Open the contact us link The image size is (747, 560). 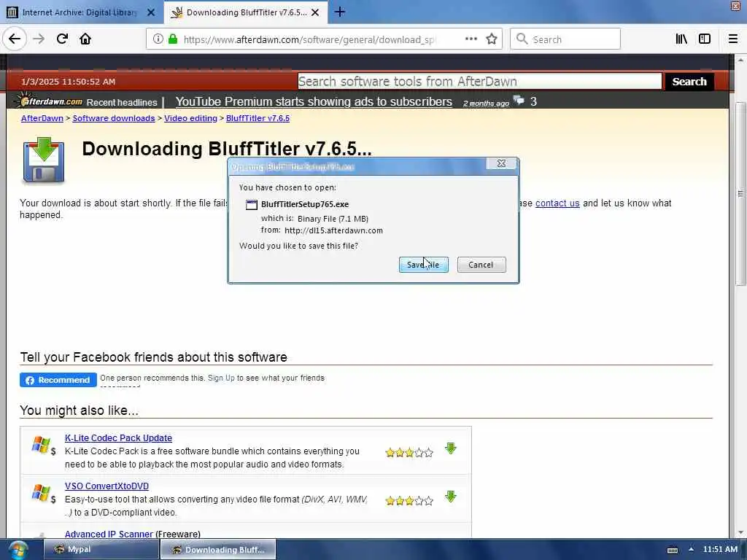coord(557,203)
